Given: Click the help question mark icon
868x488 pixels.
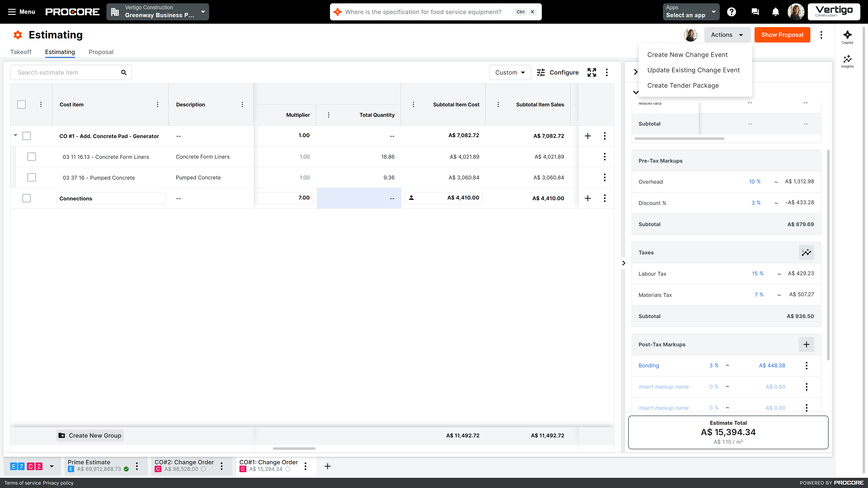Looking at the screenshot, I should coord(732,11).
